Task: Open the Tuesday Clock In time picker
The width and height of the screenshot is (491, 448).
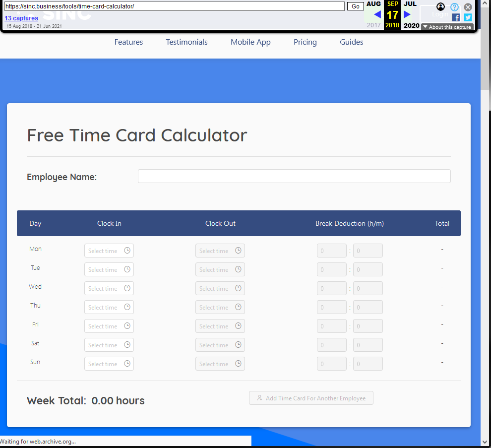Action: (x=104, y=269)
